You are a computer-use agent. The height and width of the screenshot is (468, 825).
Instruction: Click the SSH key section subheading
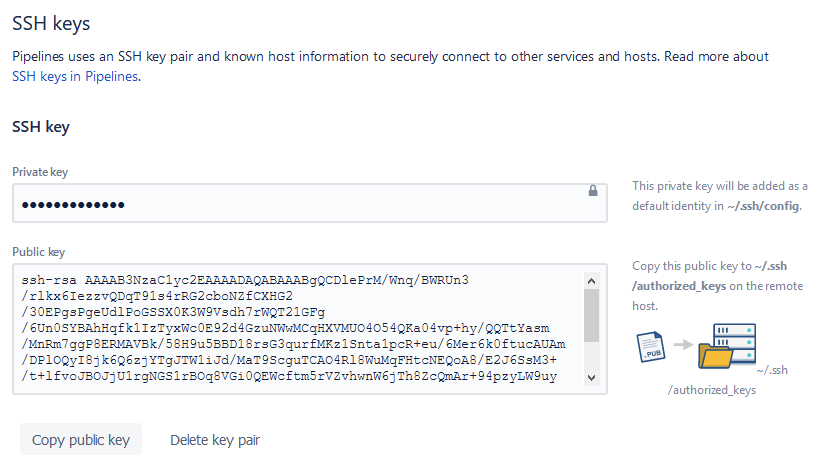(40, 128)
